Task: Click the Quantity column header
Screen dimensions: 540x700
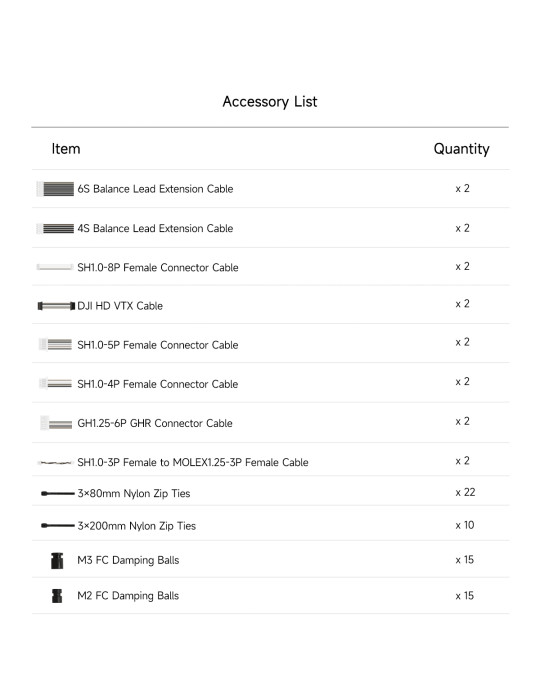Action: (461, 149)
